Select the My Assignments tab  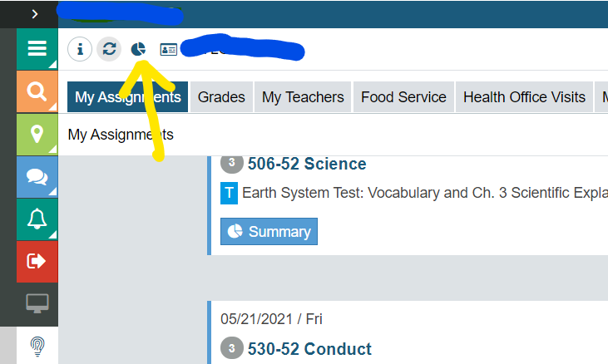tap(127, 96)
